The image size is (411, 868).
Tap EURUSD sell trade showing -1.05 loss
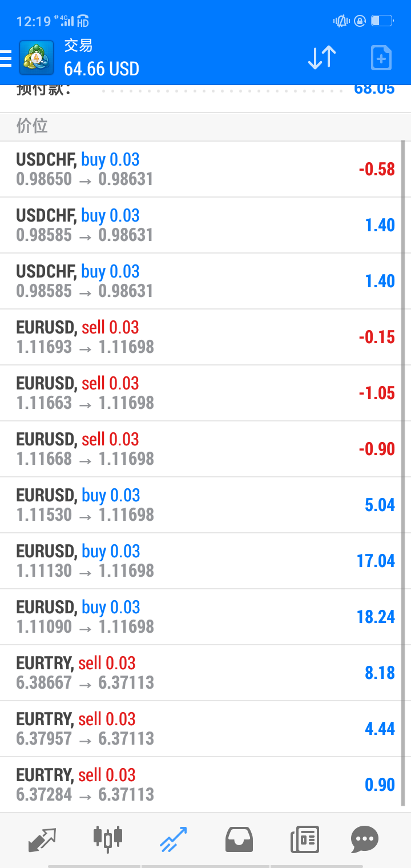click(x=200, y=393)
